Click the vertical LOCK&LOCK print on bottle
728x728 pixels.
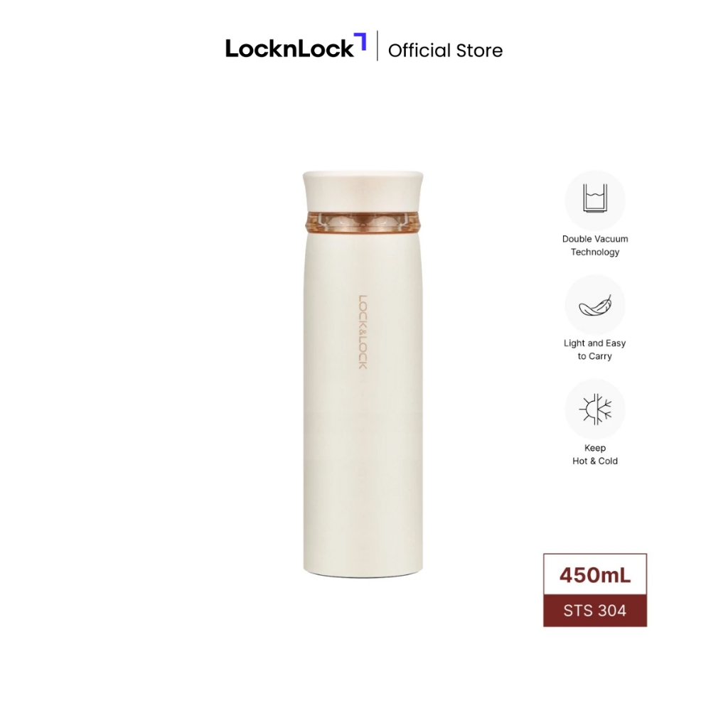363,332
